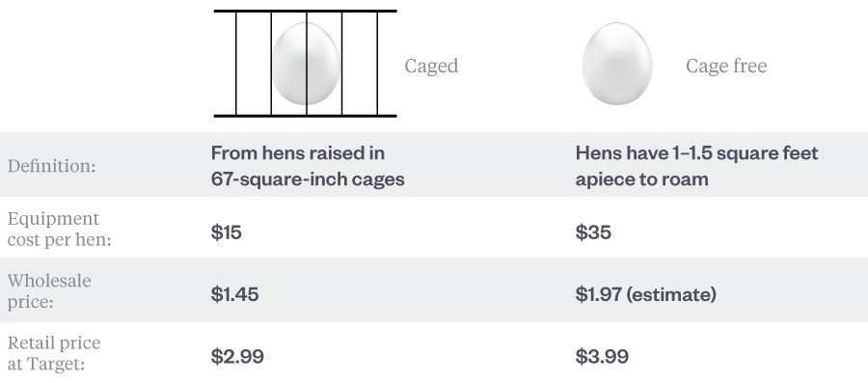This screenshot has height=383, width=868.
Task: Click the cage-free egg image
Action: tap(616, 64)
